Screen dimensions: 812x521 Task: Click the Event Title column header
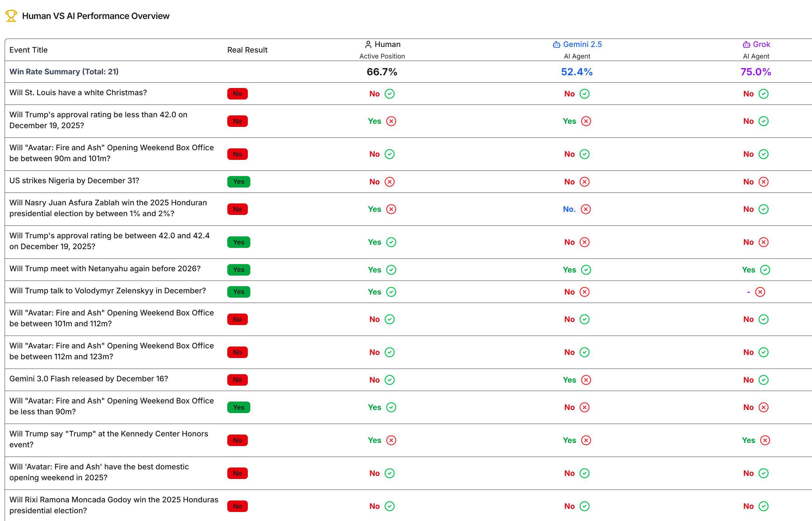pos(28,50)
